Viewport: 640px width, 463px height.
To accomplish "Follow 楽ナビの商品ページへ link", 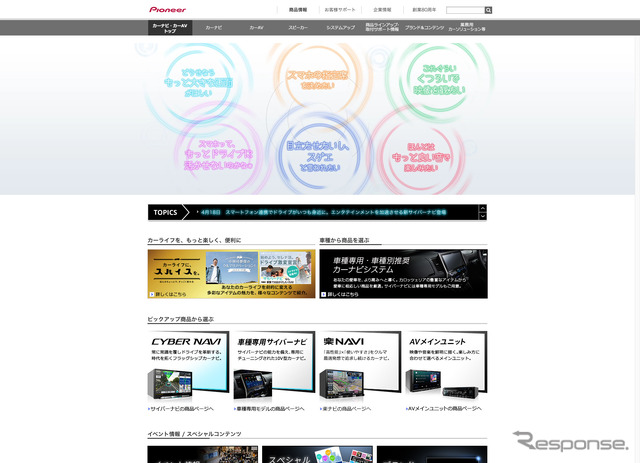I will click(346, 409).
